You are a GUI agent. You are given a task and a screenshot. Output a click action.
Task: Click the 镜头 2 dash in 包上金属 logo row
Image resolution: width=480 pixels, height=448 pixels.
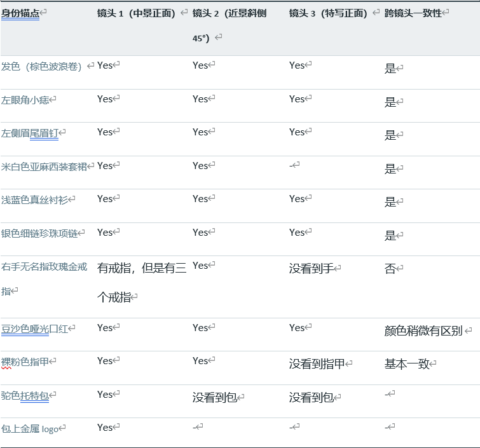pyautogui.click(x=195, y=427)
